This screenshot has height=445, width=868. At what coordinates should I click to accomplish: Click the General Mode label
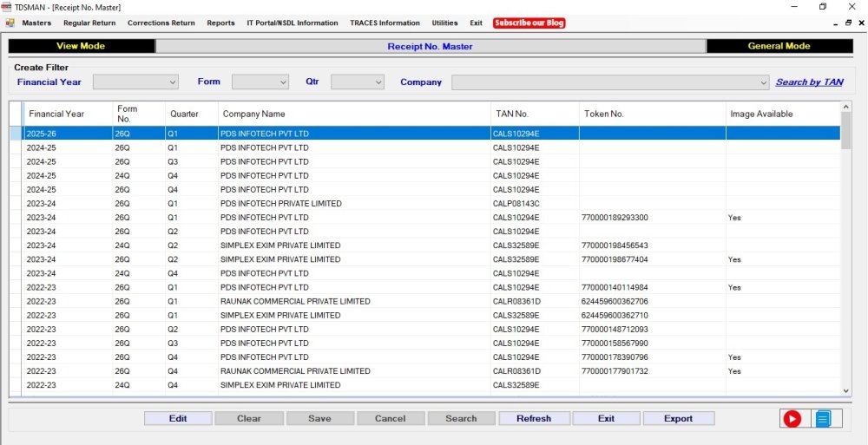(x=779, y=46)
